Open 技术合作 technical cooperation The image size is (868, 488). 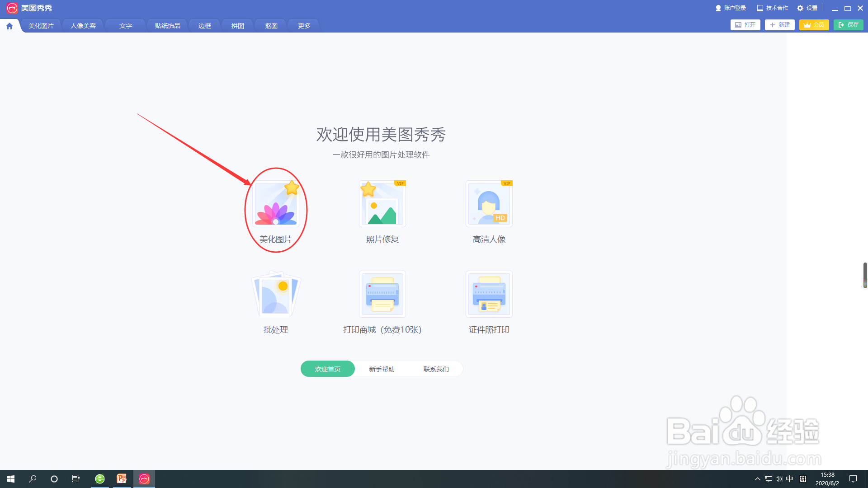(773, 8)
